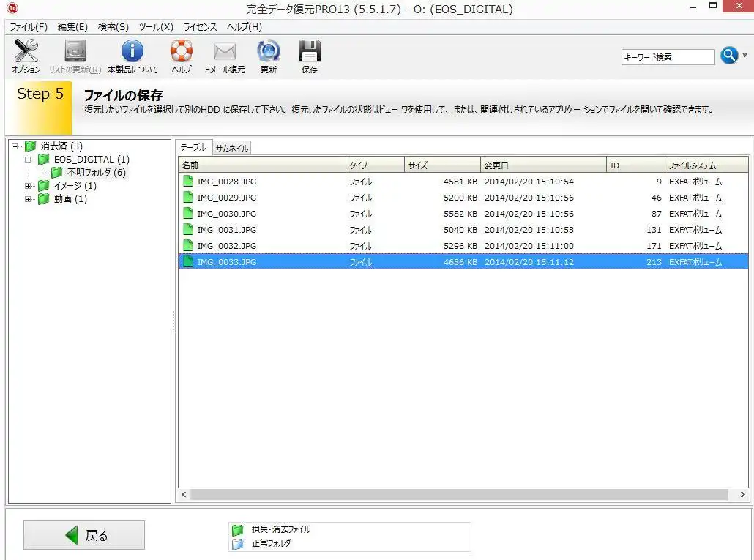Type in the キーワード検索 search field
This screenshot has height=560, width=754.
[668, 57]
